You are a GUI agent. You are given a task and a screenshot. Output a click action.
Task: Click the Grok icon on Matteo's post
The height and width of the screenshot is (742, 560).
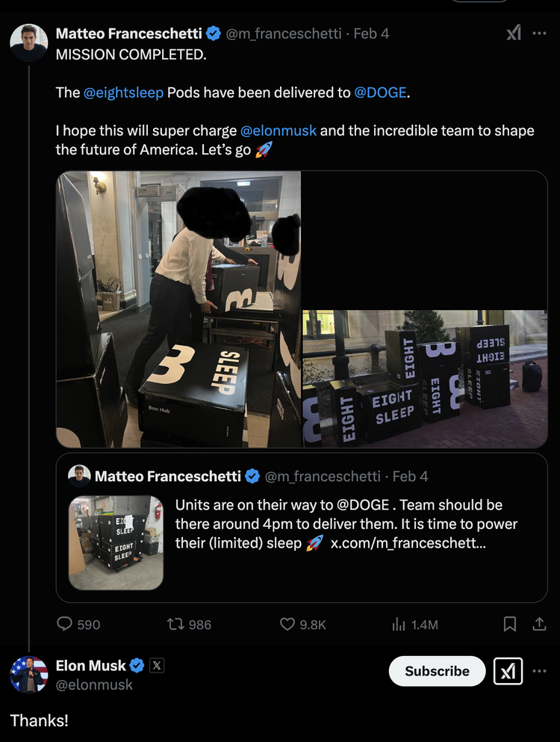click(x=514, y=33)
